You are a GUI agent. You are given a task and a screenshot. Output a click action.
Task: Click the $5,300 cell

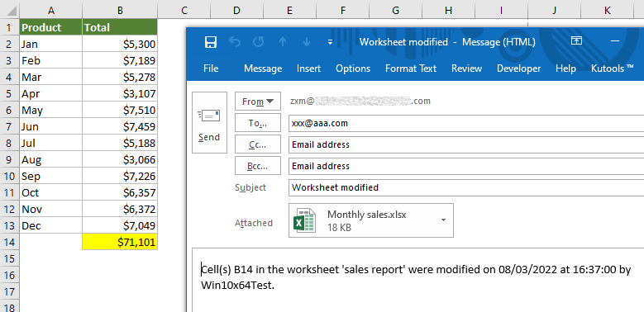tap(120, 44)
